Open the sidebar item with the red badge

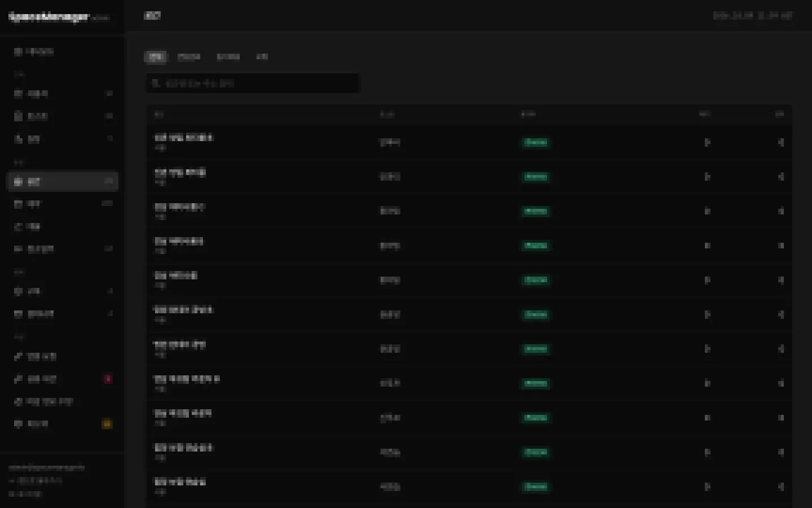[x=63, y=379]
